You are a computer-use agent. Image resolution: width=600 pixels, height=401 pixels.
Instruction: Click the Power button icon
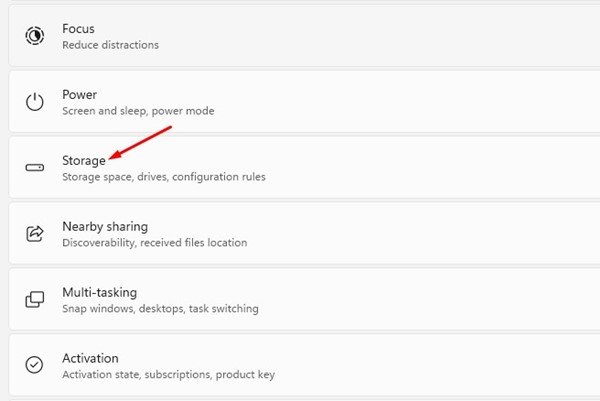coord(35,102)
